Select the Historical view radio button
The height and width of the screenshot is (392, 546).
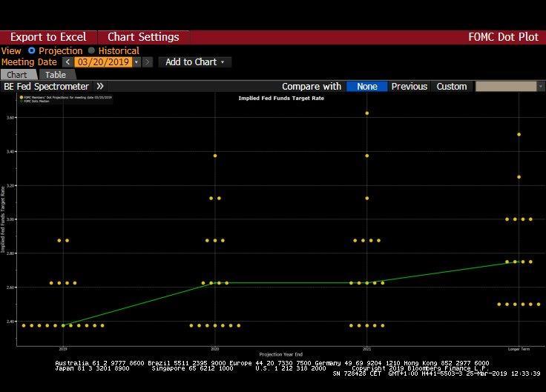click(91, 51)
